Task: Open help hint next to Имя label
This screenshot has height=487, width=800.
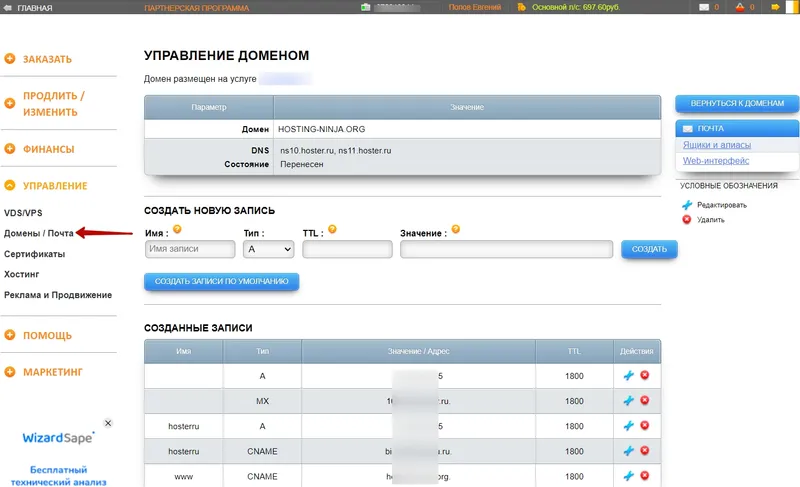Action: click(x=177, y=229)
